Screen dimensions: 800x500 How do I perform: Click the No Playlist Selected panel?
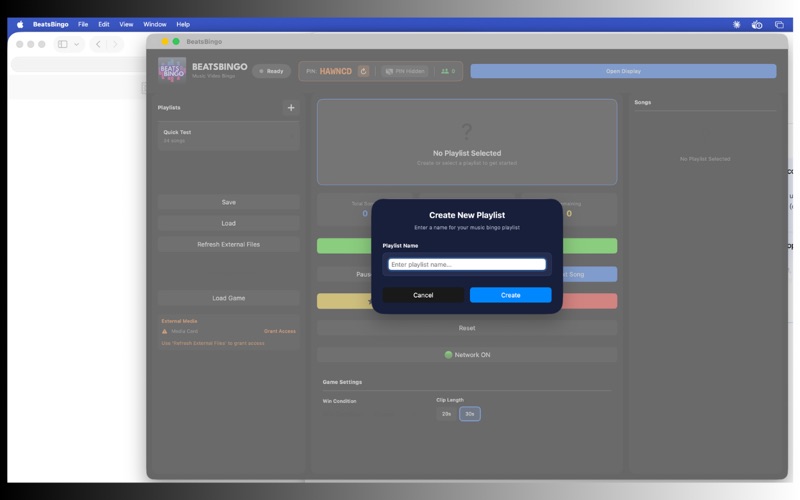point(467,142)
